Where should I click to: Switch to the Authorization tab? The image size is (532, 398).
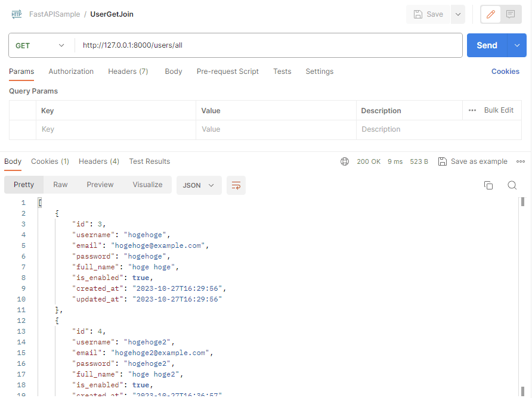tap(71, 71)
